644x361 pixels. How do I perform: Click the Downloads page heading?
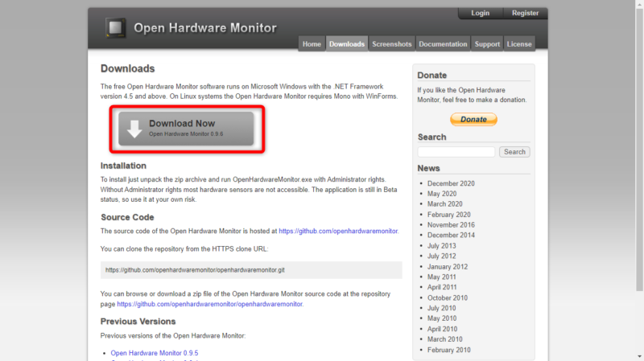pos(128,68)
